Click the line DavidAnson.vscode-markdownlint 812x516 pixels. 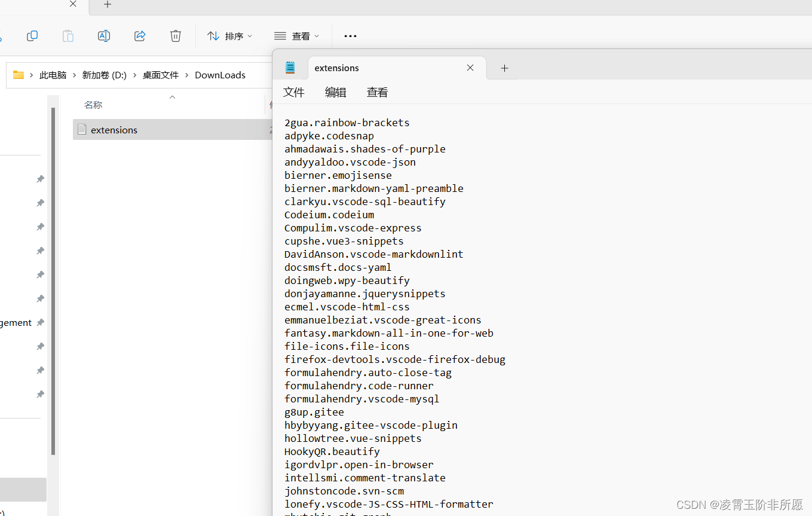pyautogui.click(x=374, y=254)
